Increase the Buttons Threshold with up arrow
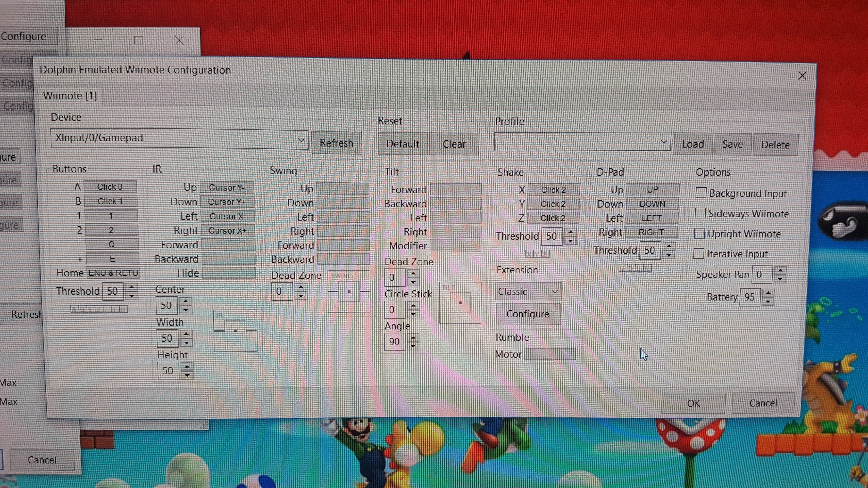Screen dimensions: 868x488 [132, 287]
